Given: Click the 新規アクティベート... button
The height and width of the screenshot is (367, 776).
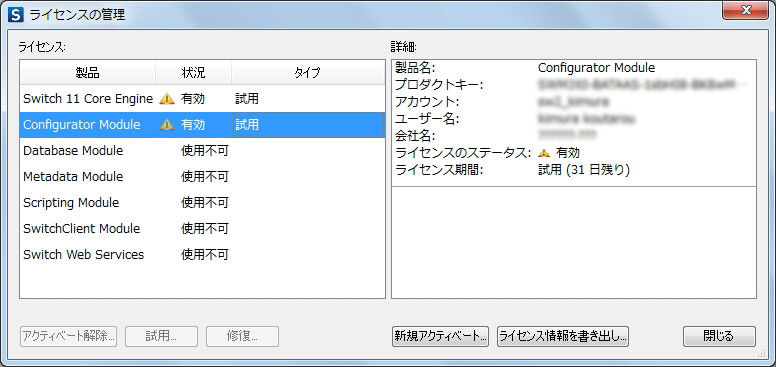Looking at the screenshot, I should point(440,336).
